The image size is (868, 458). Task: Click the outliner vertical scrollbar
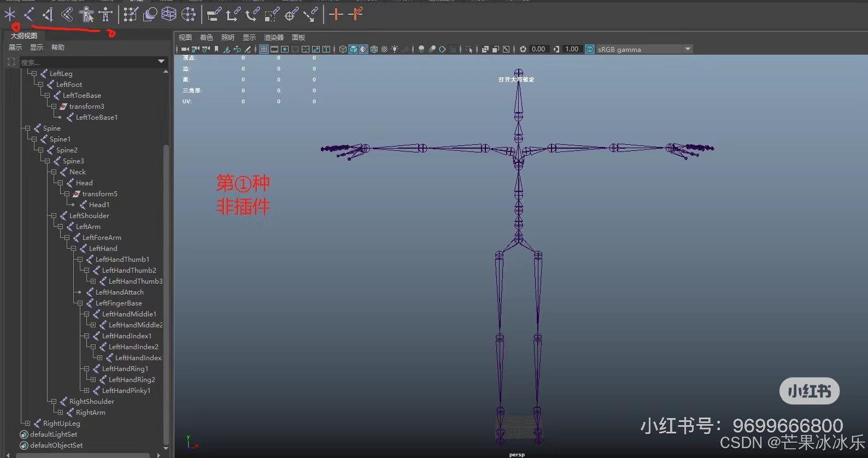click(166, 295)
